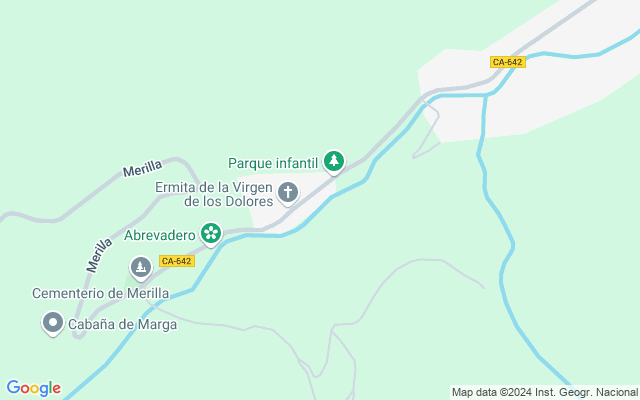Image resolution: width=640 pixels, height=400 pixels.
Task: Open the Abrevadero flower pin icon
Action: [211, 233]
